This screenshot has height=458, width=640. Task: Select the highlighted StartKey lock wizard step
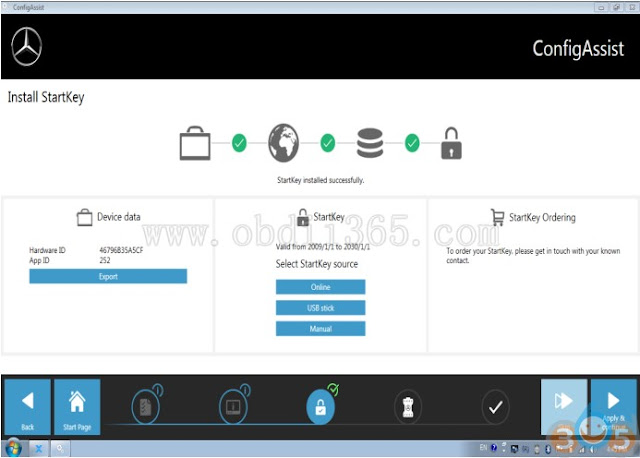tap(320, 407)
